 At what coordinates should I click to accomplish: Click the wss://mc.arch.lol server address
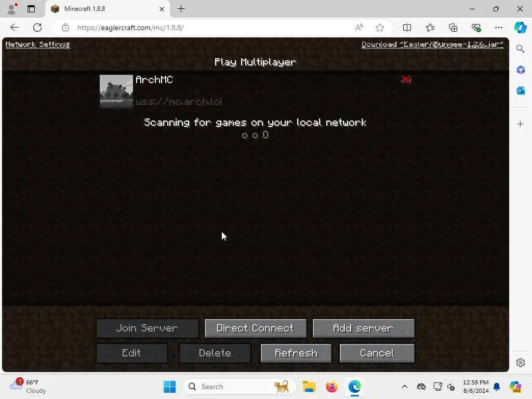click(179, 101)
